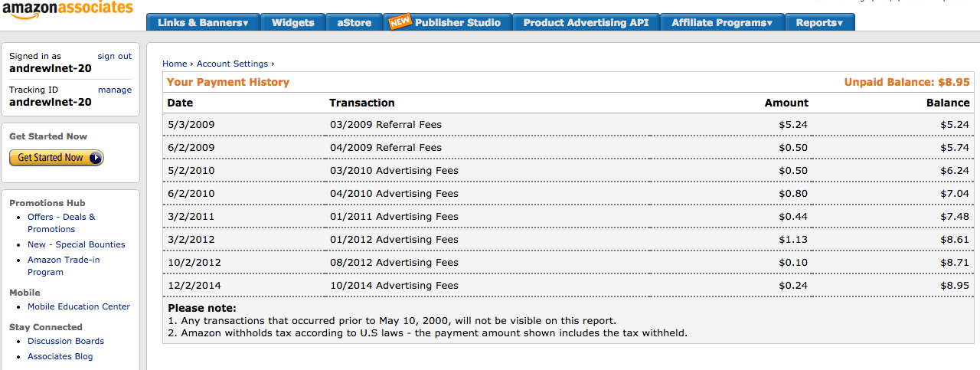This screenshot has width=980, height=370.
Task: Select the 04/2009 Referral Fees transaction
Action: (386, 147)
